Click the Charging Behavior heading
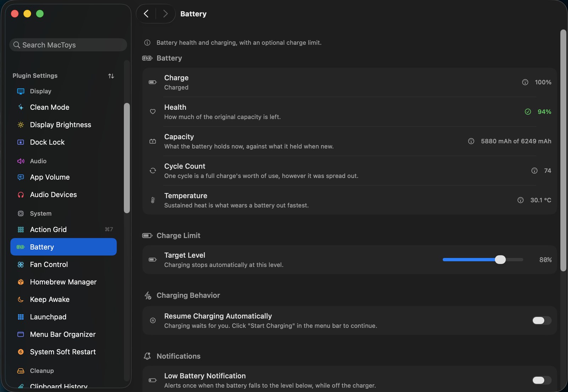This screenshot has height=392, width=568. [x=188, y=295]
